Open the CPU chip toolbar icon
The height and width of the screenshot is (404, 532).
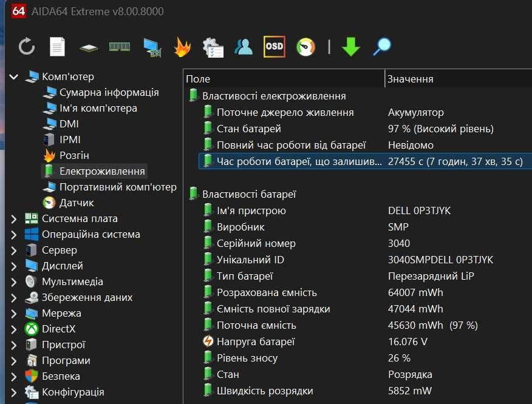pos(89,48)
